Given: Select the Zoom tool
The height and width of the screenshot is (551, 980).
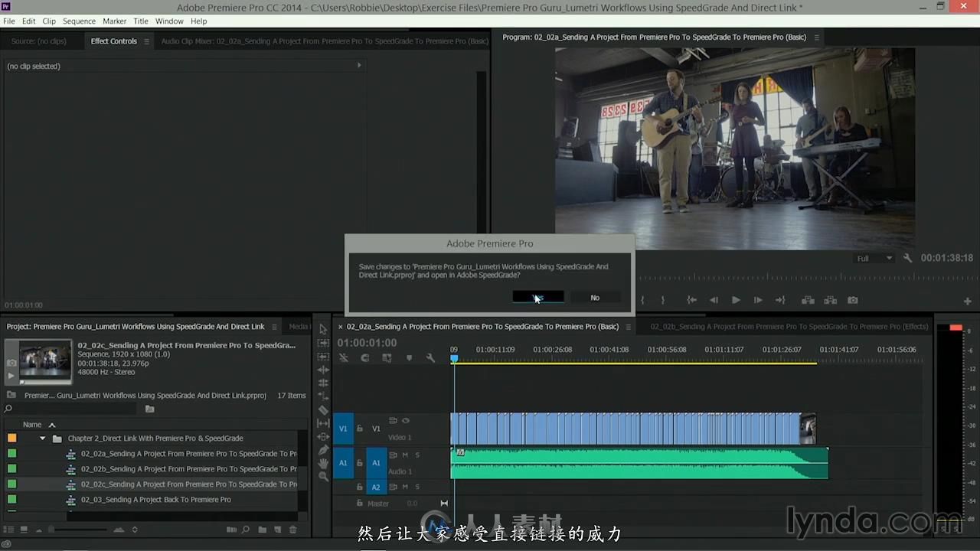Looking at the screenshot, I should pos(323,476).
